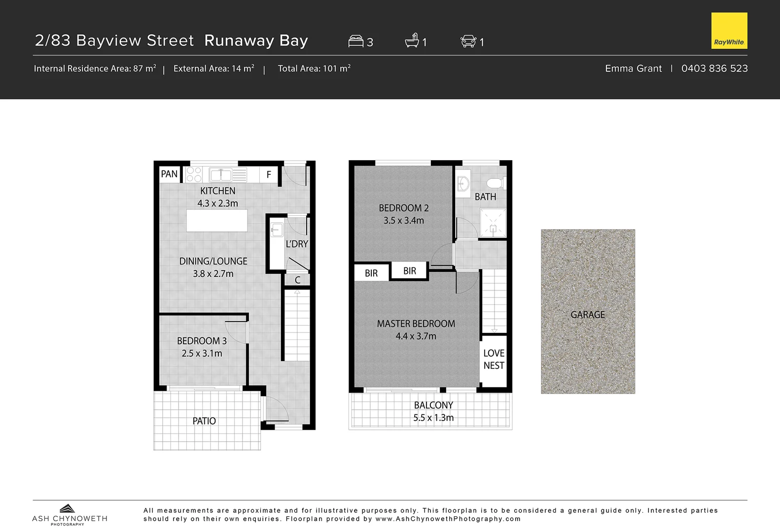Click the kitchen stove cooktop icon
Screen dimensions: 780x532
pyautogui.click(x=194, y=174)
